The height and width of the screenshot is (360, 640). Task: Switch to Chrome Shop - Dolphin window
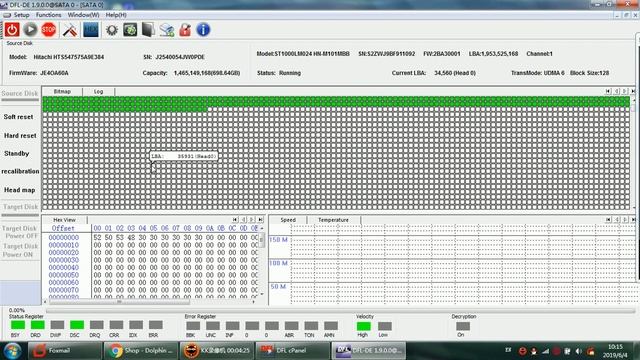coord(140,351)
